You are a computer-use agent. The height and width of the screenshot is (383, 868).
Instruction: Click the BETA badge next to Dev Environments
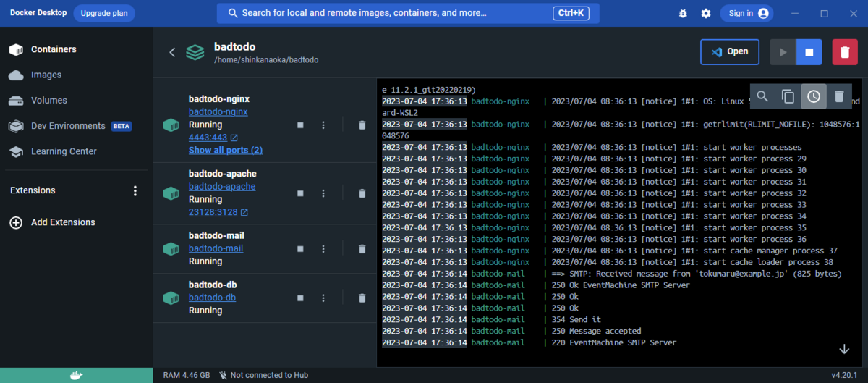pos(121,126)
